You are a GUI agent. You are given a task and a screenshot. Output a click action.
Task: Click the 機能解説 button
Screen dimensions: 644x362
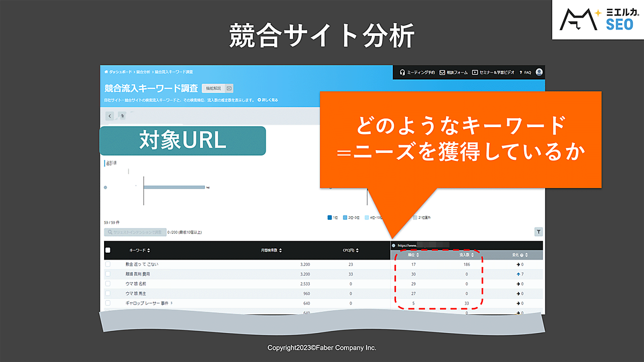[x=213, y=88]
